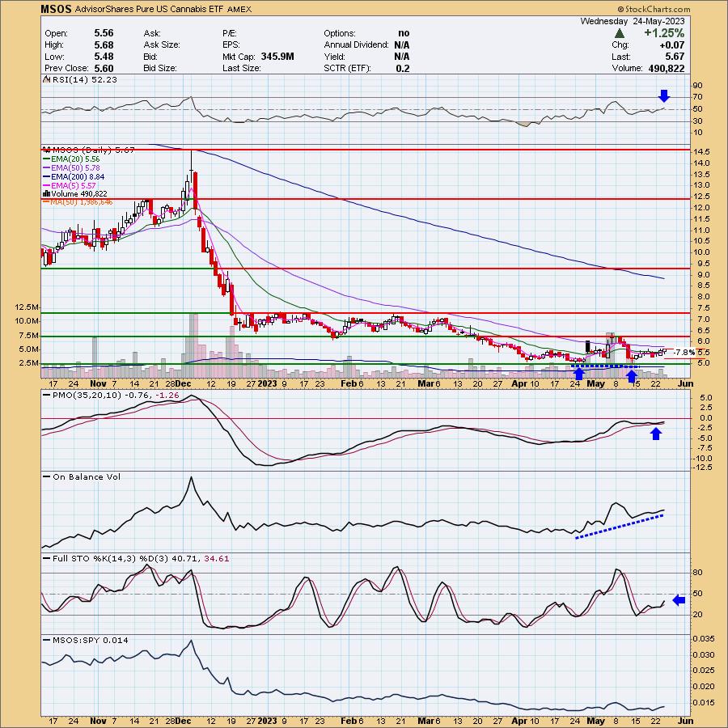Screen dimensions: 728x728
Task: Click the 80 level on Stochastic axis
Action: [x=697, y=573]
